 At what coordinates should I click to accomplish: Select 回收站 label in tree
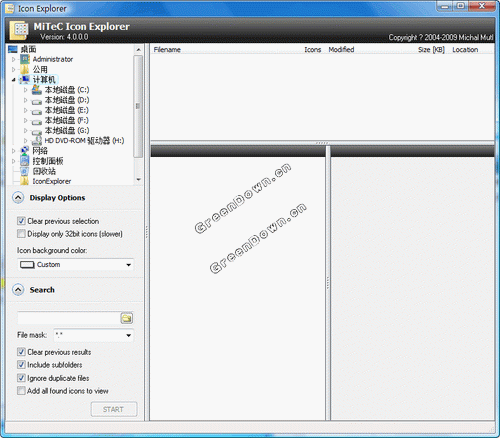point(44,171)
